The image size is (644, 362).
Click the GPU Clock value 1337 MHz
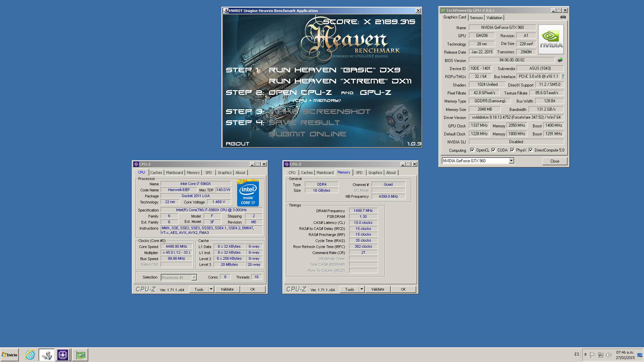(x=479, y=126)
